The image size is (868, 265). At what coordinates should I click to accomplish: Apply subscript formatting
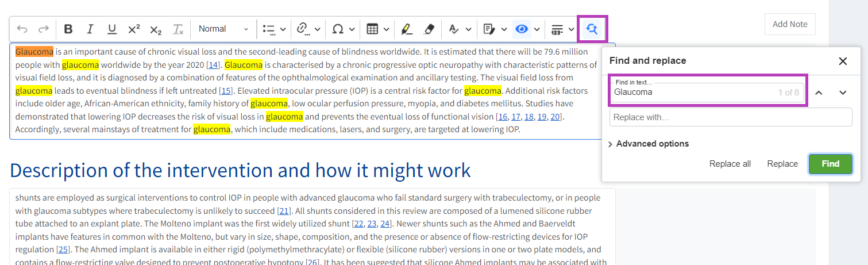tap(156, 29)
